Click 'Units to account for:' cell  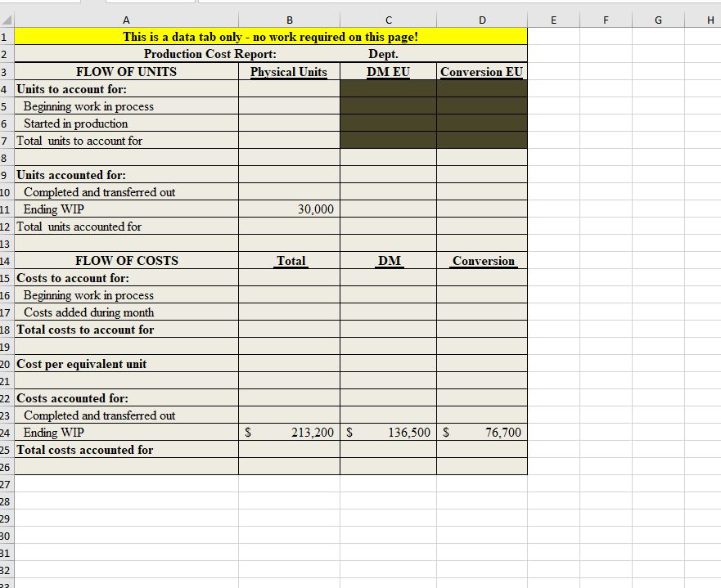point(127,88)
